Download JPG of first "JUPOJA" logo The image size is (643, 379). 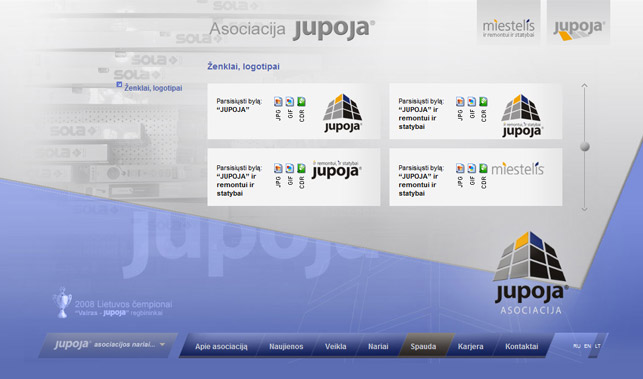[x=278, y=102]
